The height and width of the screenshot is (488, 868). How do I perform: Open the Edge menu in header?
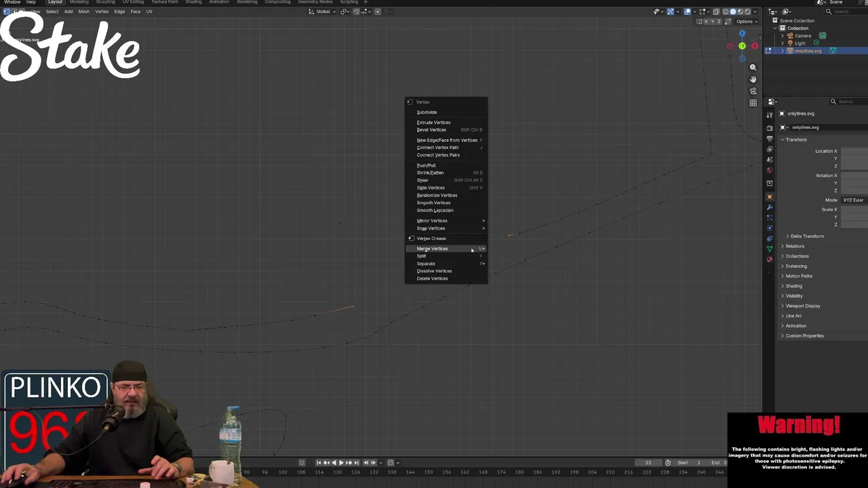pyautogui.click(x=119, y=12)
